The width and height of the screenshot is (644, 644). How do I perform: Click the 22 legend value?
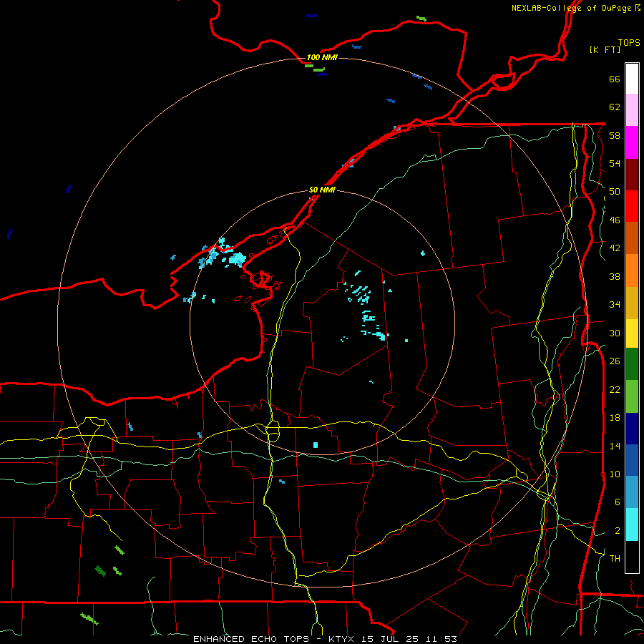(615, 389)
